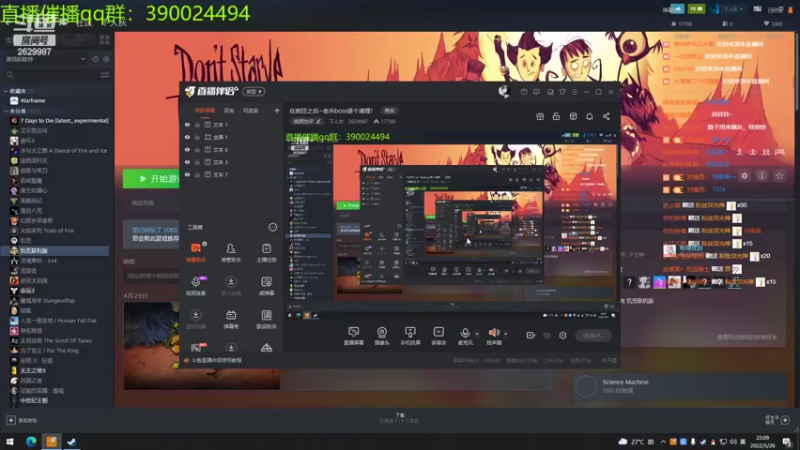Collapse the 工具箱 toolbox panel
This screenshot has height=450, width=800.
click(273, 227)
